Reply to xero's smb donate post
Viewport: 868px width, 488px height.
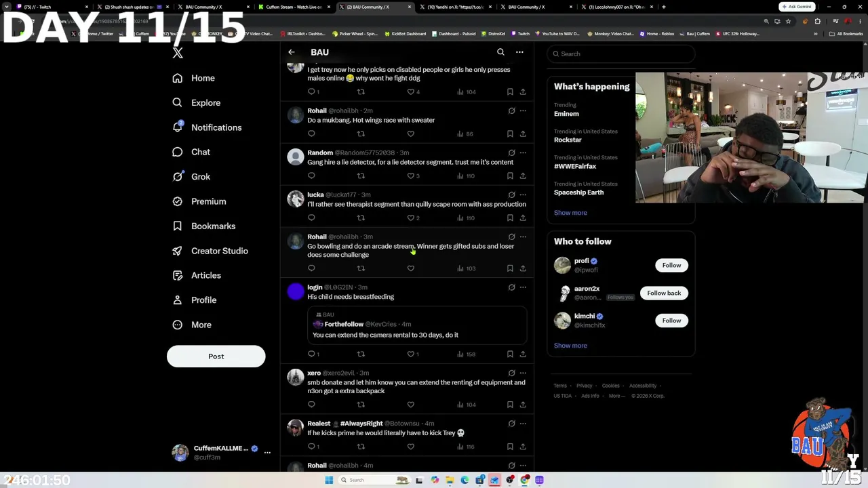click(x=311, y=405)
